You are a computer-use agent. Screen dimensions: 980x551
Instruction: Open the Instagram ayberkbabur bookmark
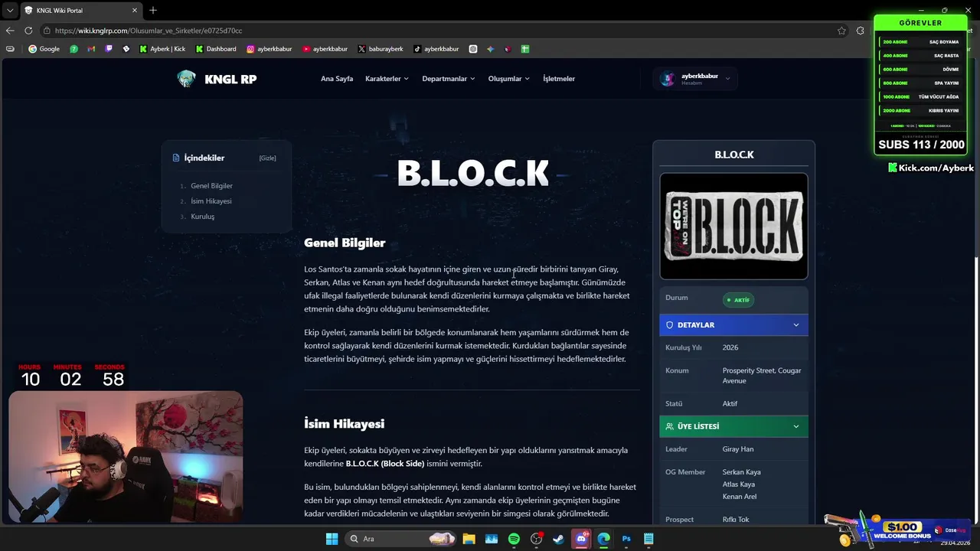coord(269,49)
